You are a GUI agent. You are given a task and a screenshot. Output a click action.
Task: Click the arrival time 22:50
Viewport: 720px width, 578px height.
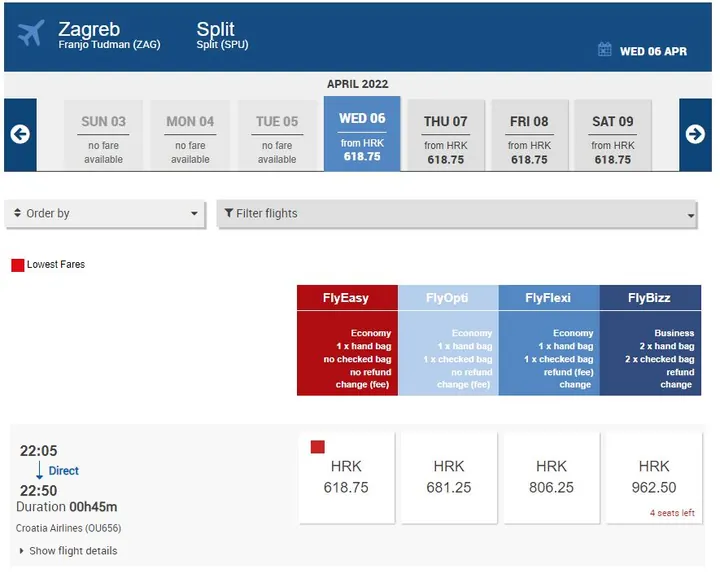pyautogui.click(x=39, y=490)
